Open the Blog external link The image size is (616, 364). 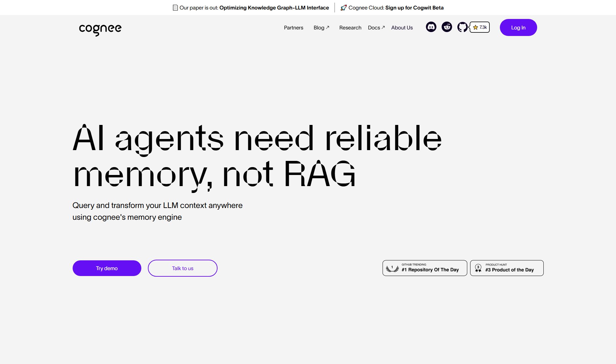(321, 27)
